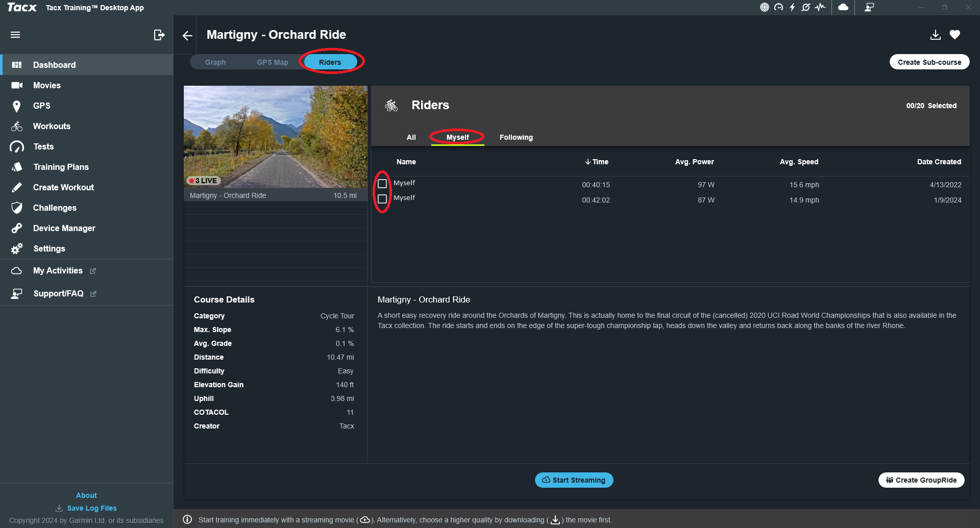980x528 pixels.
Task: Click the 10.47 mi distance value
Action: pos(340,357)
